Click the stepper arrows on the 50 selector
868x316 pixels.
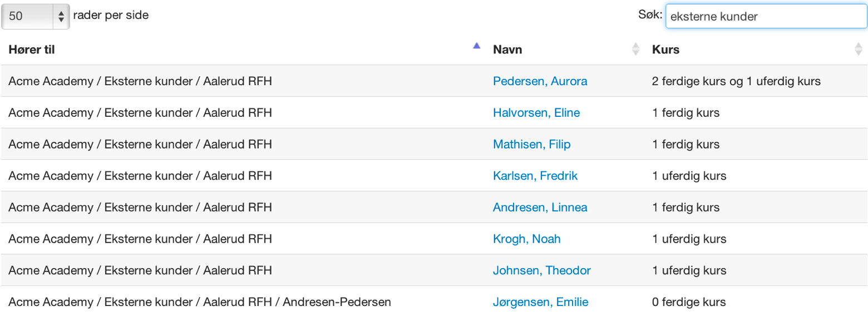coord(61,16)
